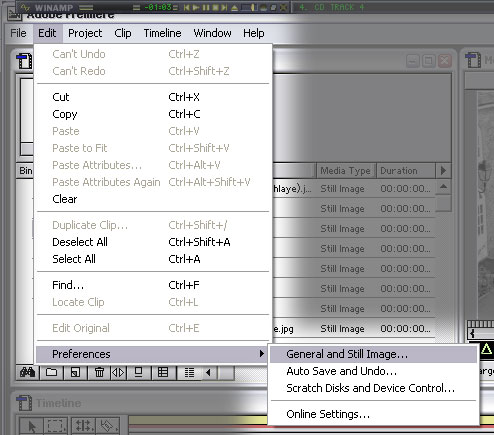Open General and Still Image preferences
The height and width of the screenshot is (435, 494).
[x=373, y=354]
